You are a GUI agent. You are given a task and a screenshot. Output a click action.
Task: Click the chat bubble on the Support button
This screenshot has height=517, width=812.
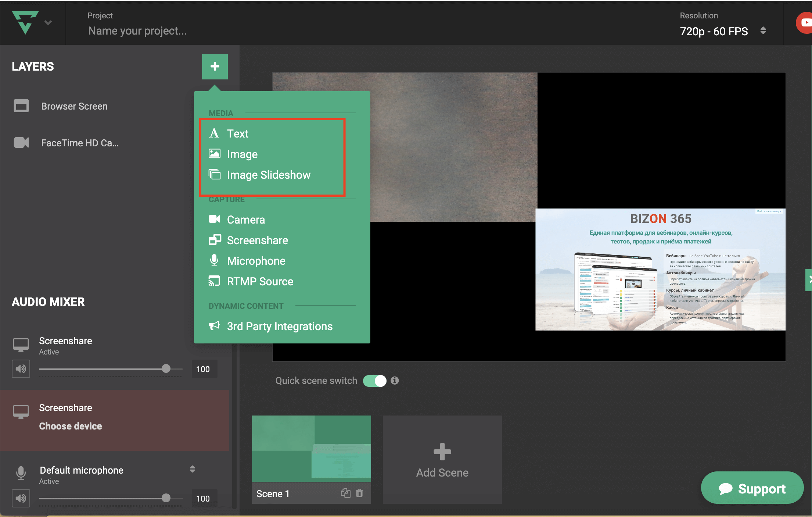726,489
